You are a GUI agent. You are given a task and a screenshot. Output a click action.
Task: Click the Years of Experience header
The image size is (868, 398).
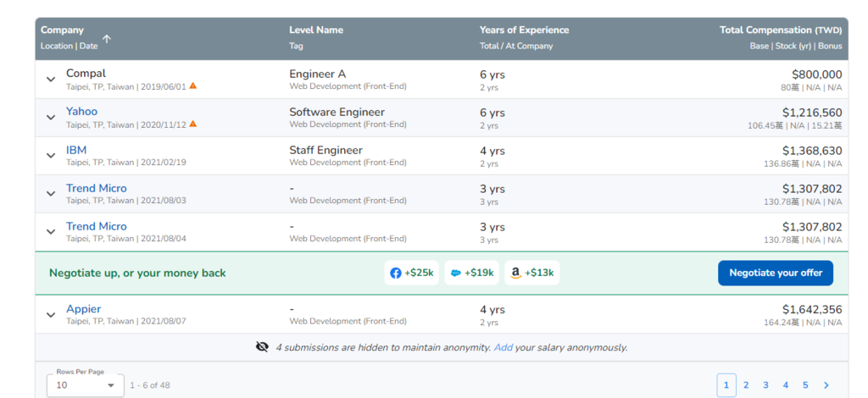524,30
